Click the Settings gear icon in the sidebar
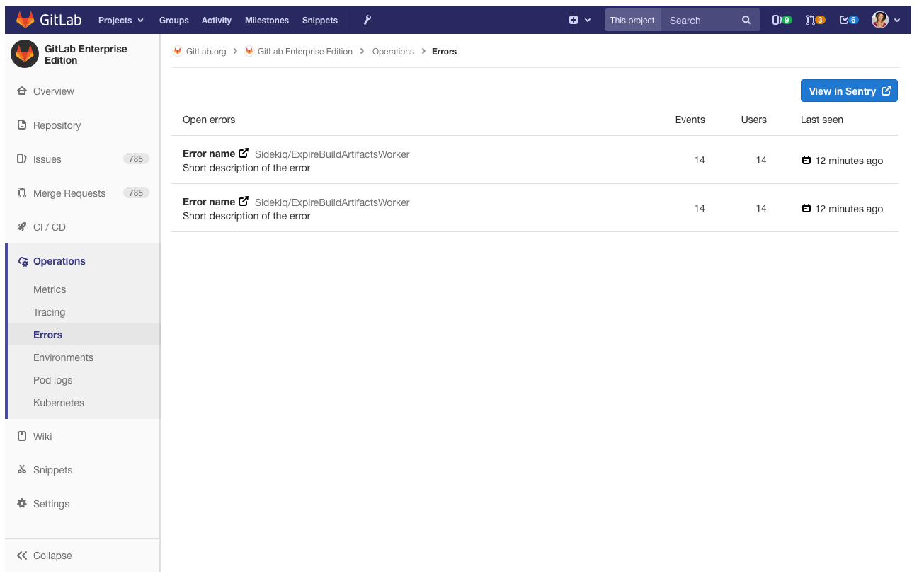The image size is (924, 586). coord(21,503)
